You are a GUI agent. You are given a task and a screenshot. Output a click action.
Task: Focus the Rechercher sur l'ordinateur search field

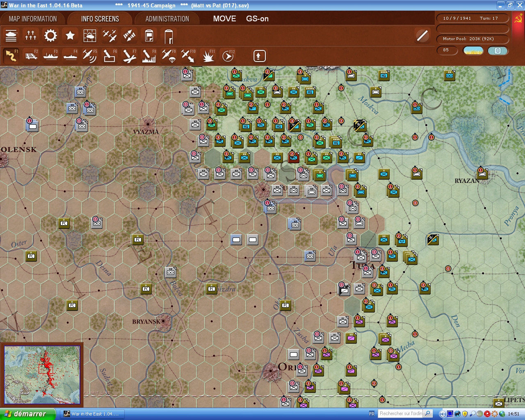[x=400, y=414]
